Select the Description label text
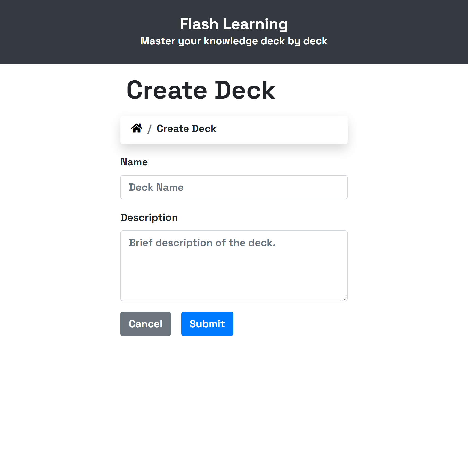 149,217
